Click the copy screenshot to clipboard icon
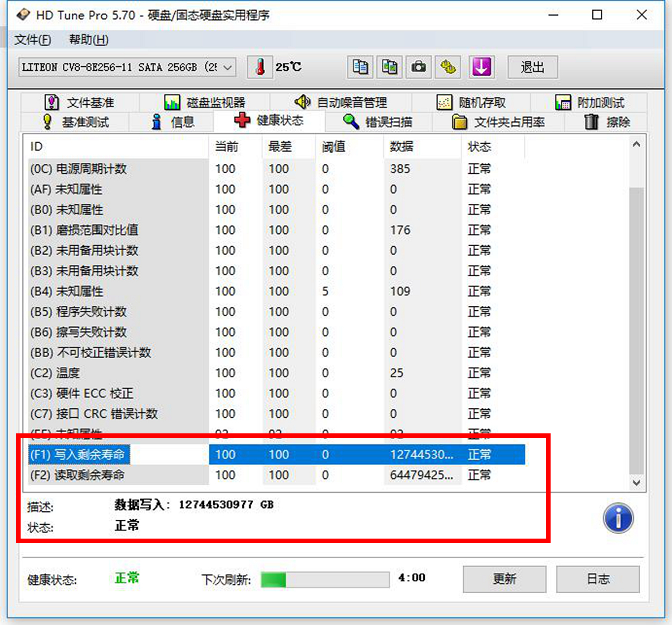The width and height of the screenshot is (672, 625). (x=389, y=67)
